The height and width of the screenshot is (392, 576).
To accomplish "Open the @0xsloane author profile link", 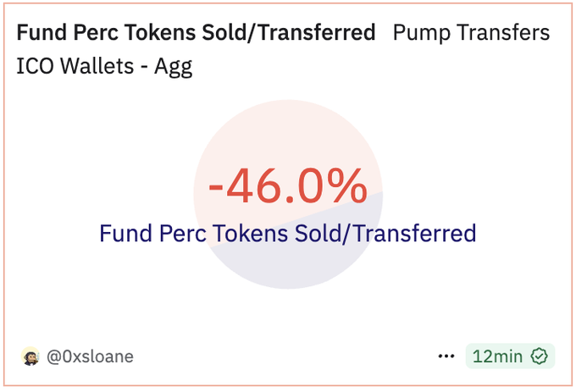I will pyautogui.click(x=90, y=356).
